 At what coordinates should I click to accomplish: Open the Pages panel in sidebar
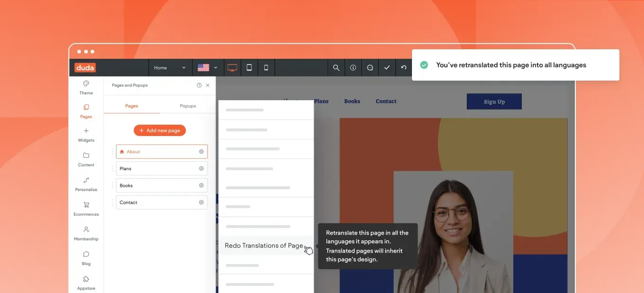point(86,111)
